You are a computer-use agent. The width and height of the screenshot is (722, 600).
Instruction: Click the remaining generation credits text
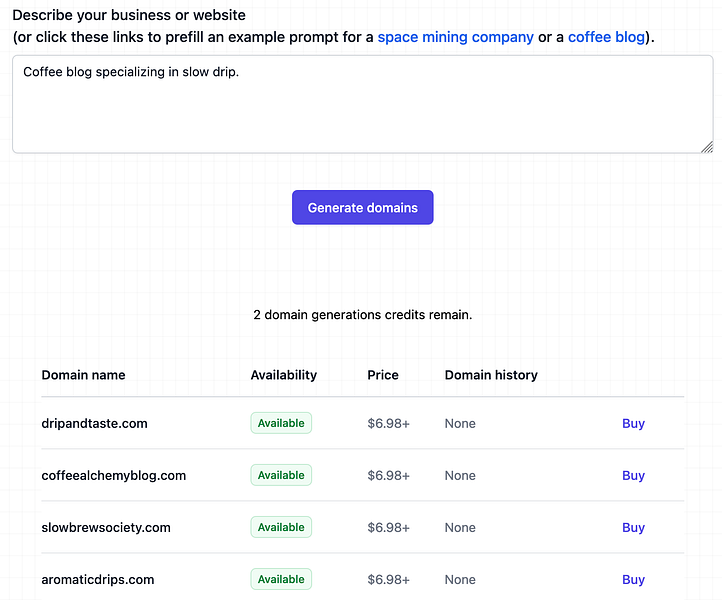click(x=362, y=314)
